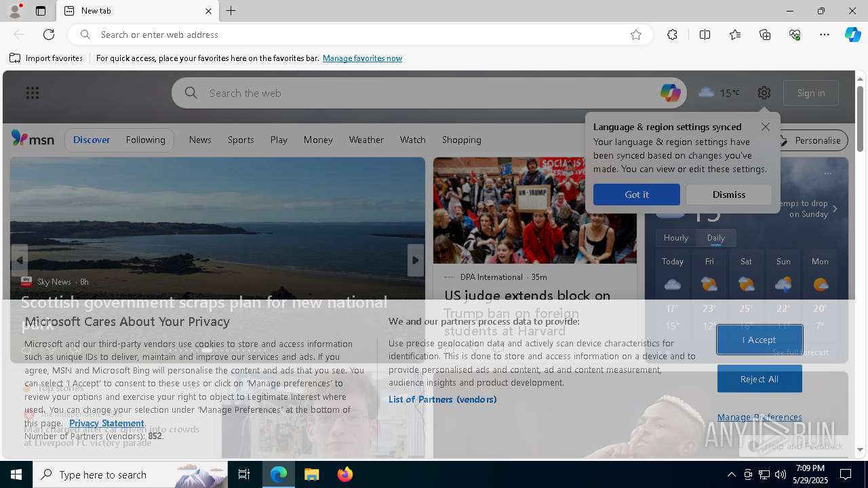This screenshot has width=868, height=488.
Task: Open the tab actions menu icon
Action: coord(41,11)
